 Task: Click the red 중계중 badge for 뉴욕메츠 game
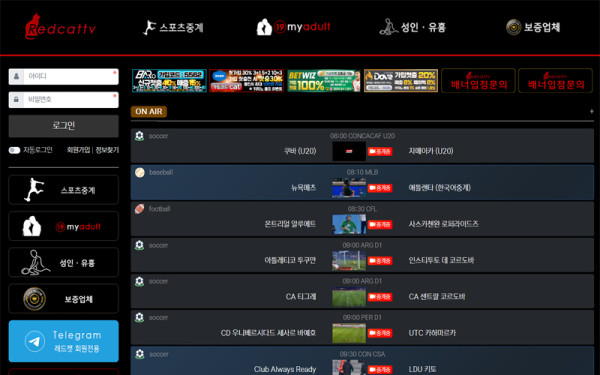click(x=380, y=188)
